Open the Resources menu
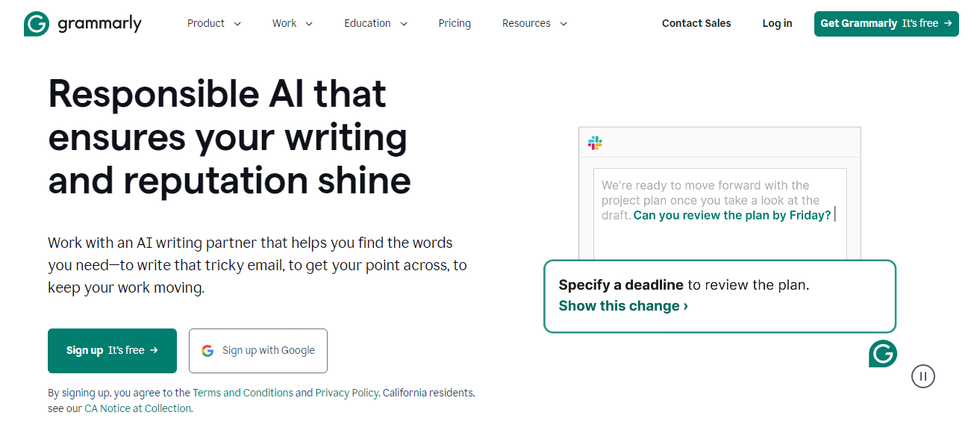980x436 pixels. coord(534,23)
